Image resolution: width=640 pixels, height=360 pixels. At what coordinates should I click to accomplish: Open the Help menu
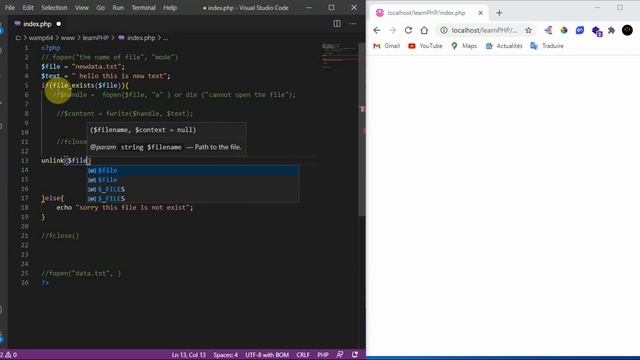tap(170, 8)
